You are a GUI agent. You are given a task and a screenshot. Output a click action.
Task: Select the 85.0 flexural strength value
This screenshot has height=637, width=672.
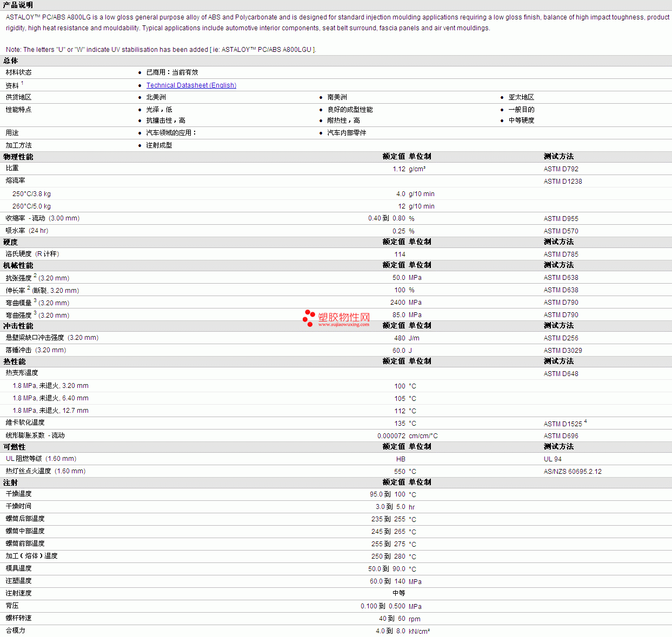point(399,315)
